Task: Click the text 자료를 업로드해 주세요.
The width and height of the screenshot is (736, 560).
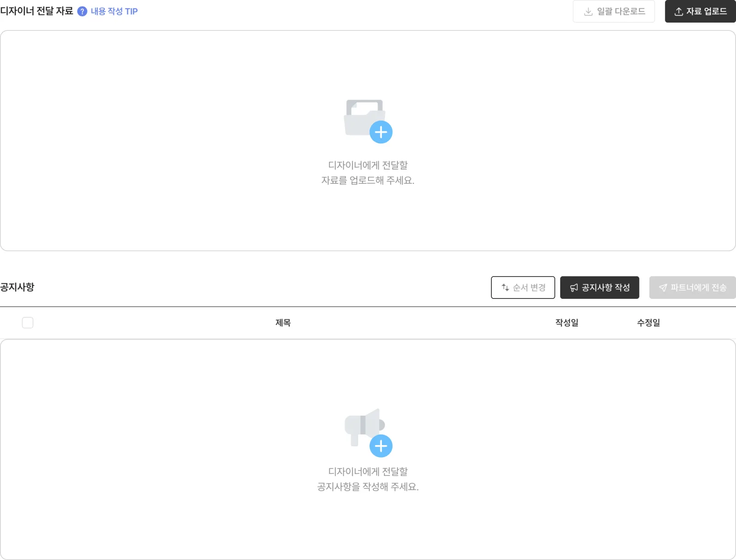Action: click(368, 180)
